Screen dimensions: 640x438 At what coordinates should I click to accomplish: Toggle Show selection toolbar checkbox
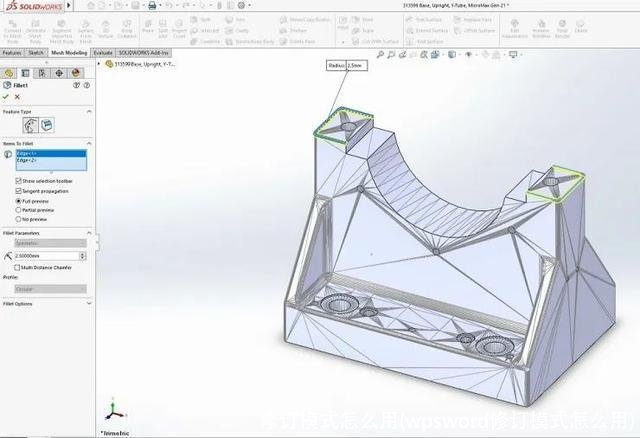19,181
